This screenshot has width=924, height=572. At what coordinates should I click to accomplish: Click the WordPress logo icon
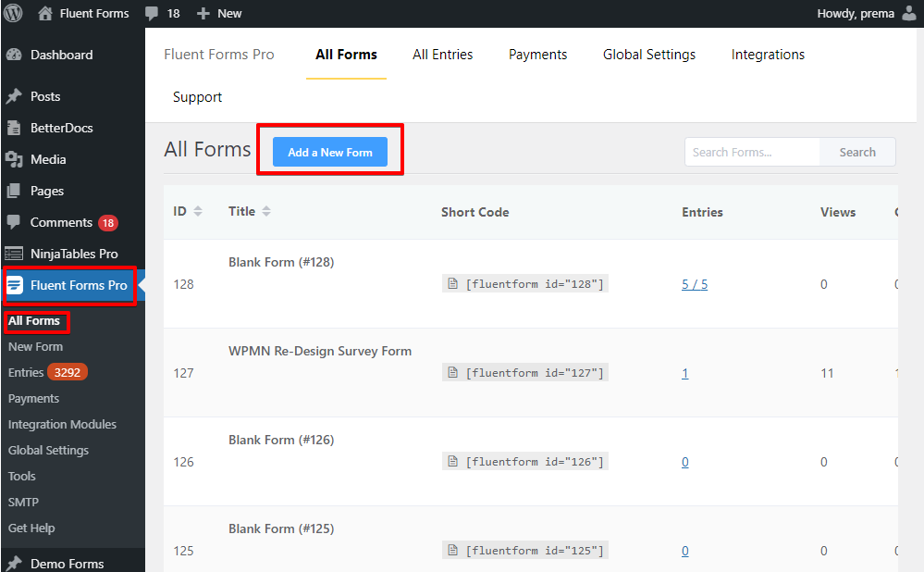click(x=13, y=13)
